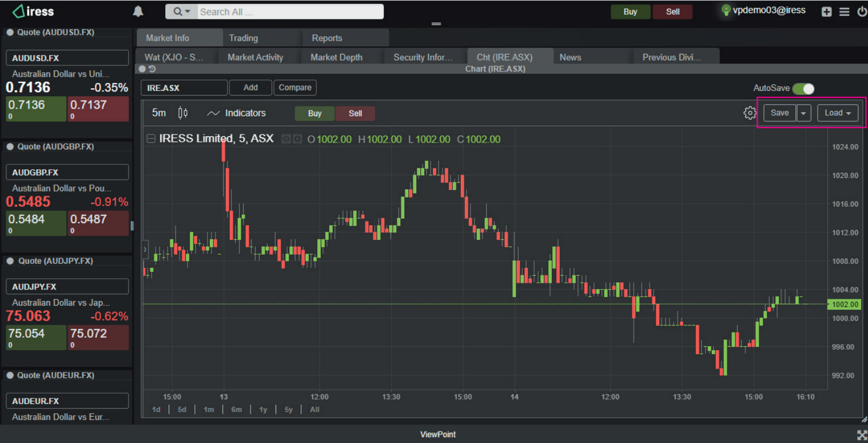Click the Compare button
This screenshot has height=443, width=868.
pyautogui.click(x=295, y=88)
